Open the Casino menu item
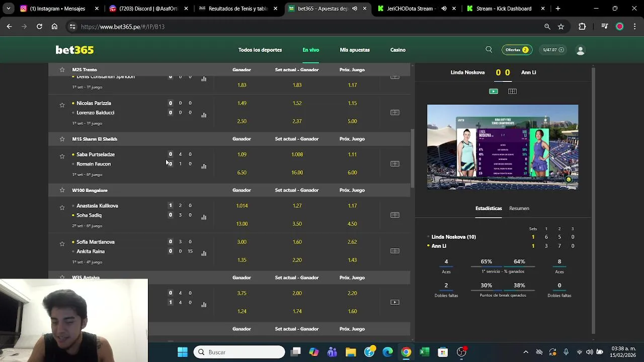 point(398,50)
